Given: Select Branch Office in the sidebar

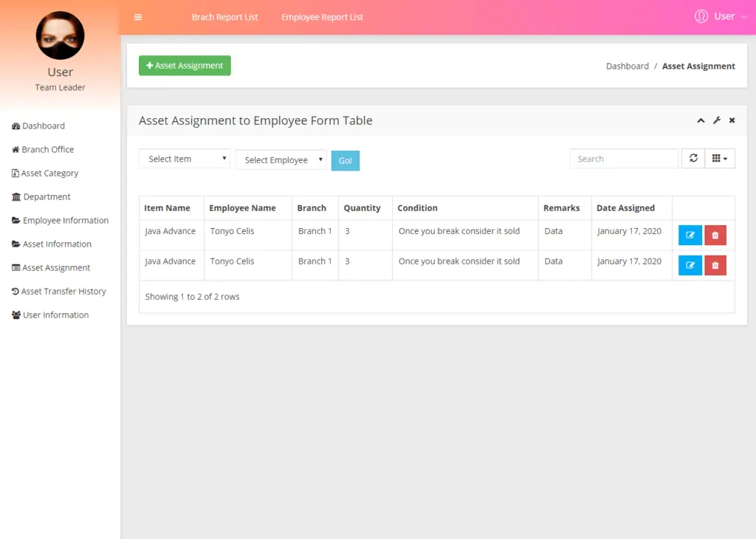Looking at the screenshot, I should coord(47,149).
